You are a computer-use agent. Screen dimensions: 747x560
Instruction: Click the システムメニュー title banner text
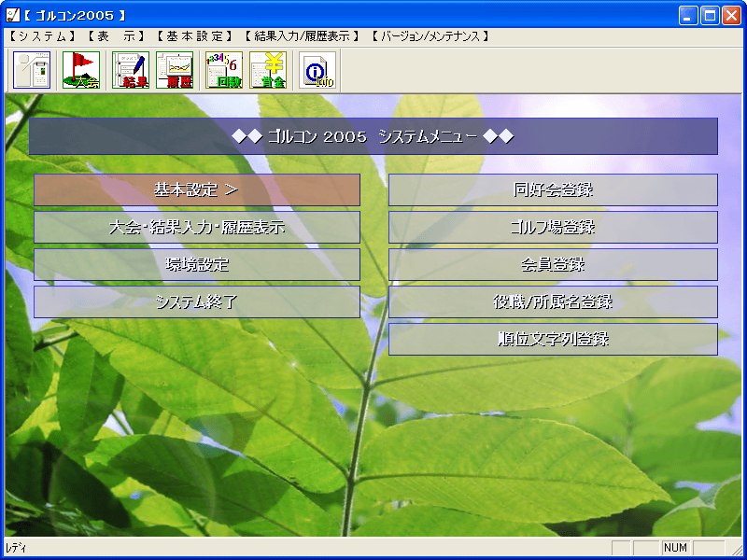[373, 136]
